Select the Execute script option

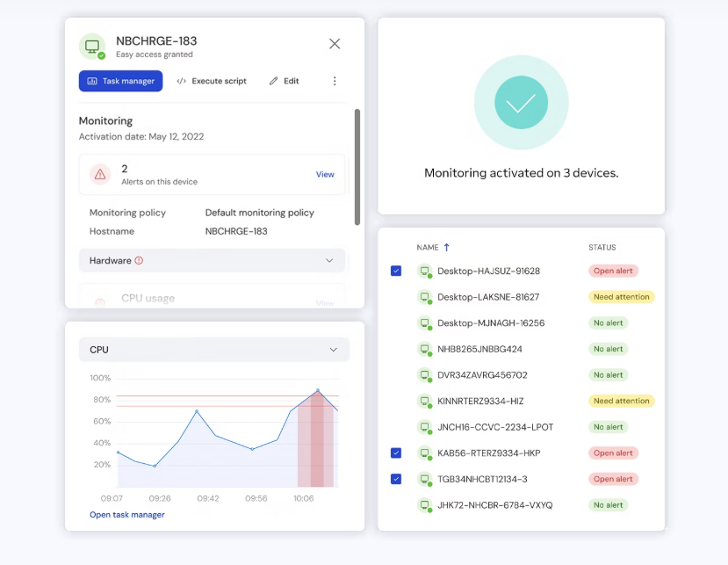click(x=212, y=81)
